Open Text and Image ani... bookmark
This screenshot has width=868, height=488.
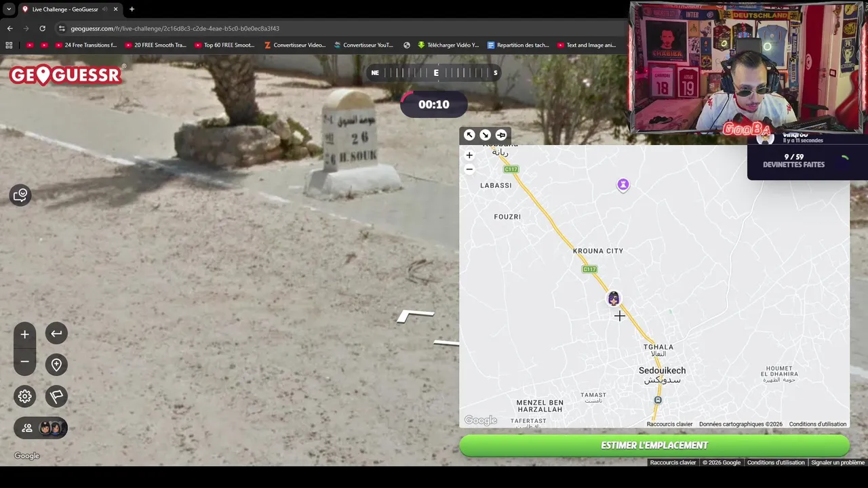click(587, 45)
